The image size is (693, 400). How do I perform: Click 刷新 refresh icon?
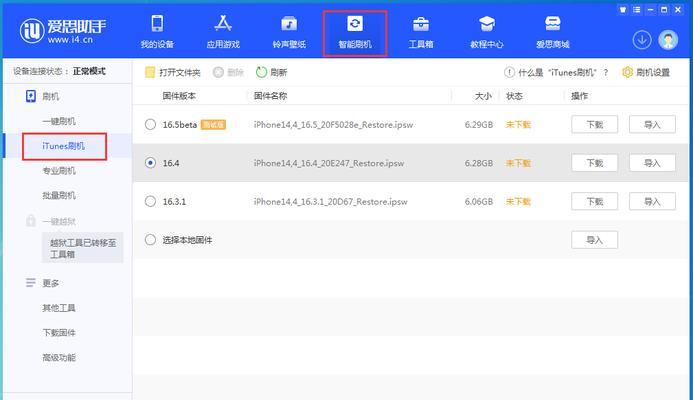[261, 72]
